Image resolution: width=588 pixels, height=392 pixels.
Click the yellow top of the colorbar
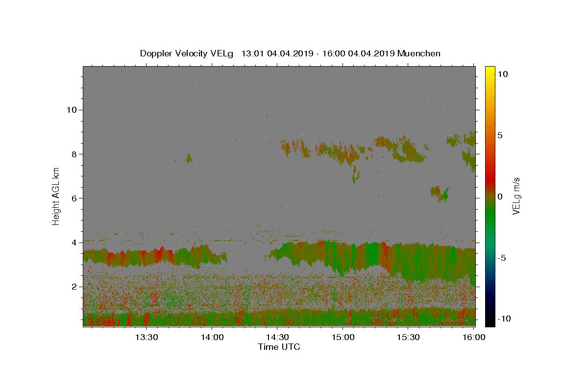pyautogui.click(x=490, y=70)
